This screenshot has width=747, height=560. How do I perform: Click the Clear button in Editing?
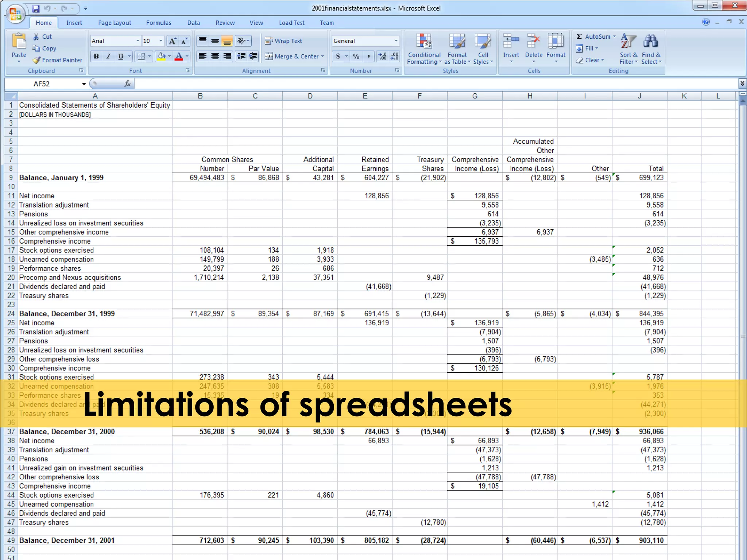click(x=590, y=60)
